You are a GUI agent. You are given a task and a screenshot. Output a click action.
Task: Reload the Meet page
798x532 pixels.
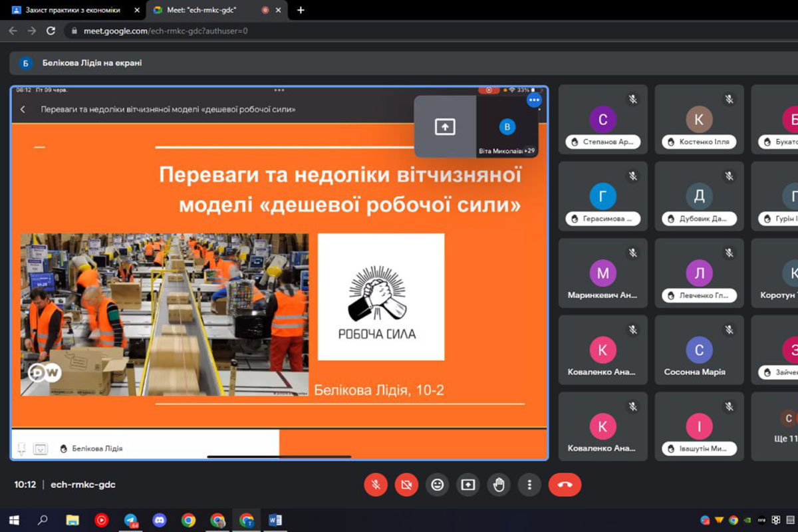pos(51,31)
